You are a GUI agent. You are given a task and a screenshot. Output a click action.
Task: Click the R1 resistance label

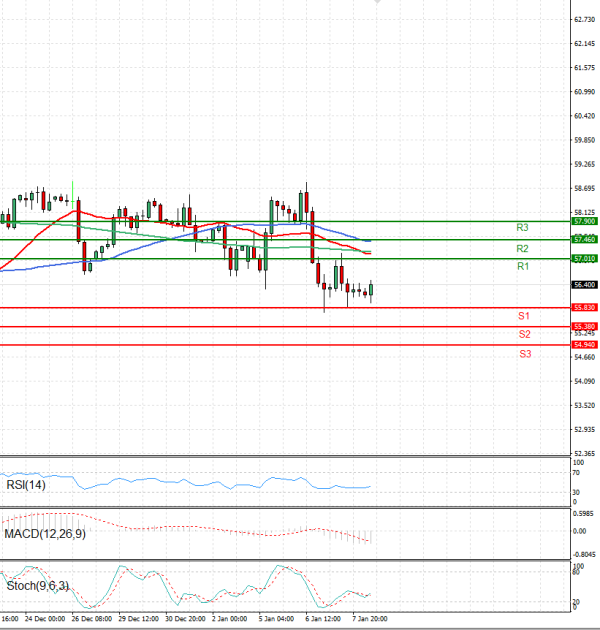click(x=522, y=267)
